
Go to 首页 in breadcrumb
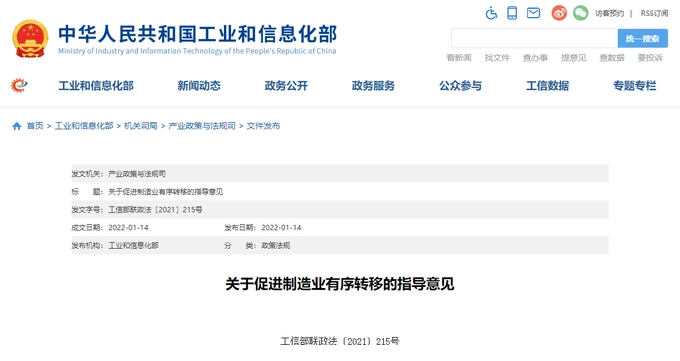click(35, 126)
